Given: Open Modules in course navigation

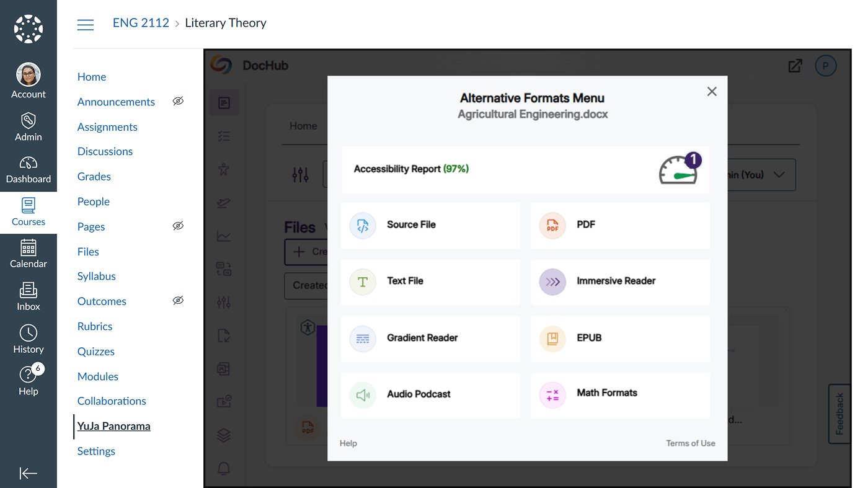Looking at the screenshot, I should [x=98, y=376].
